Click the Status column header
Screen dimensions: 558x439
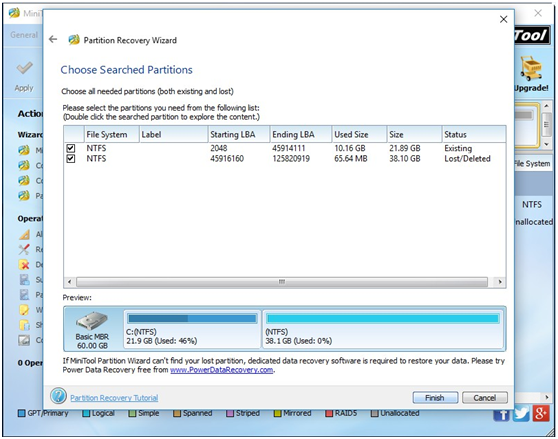pyautogui.click(x=474, y=134)
